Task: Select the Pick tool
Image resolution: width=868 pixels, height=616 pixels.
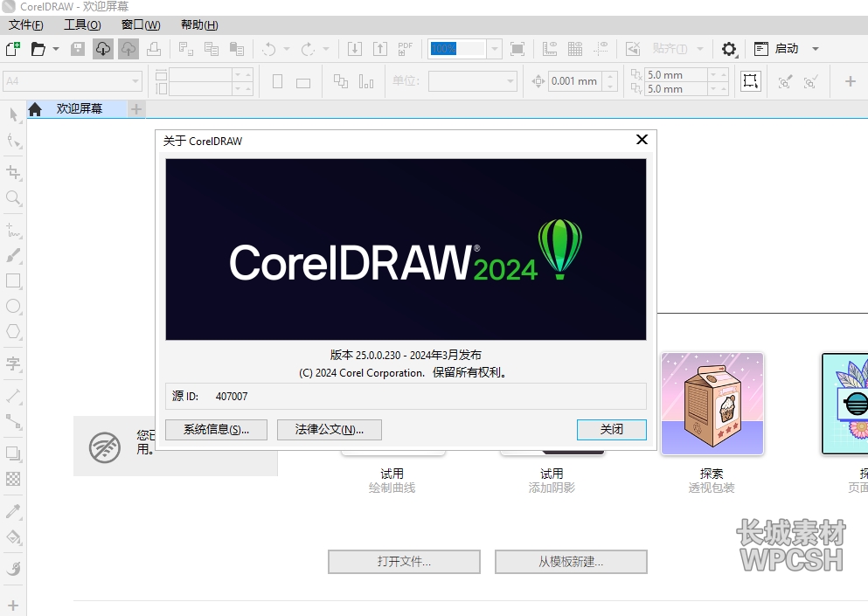Action: [x=13, y=115]
